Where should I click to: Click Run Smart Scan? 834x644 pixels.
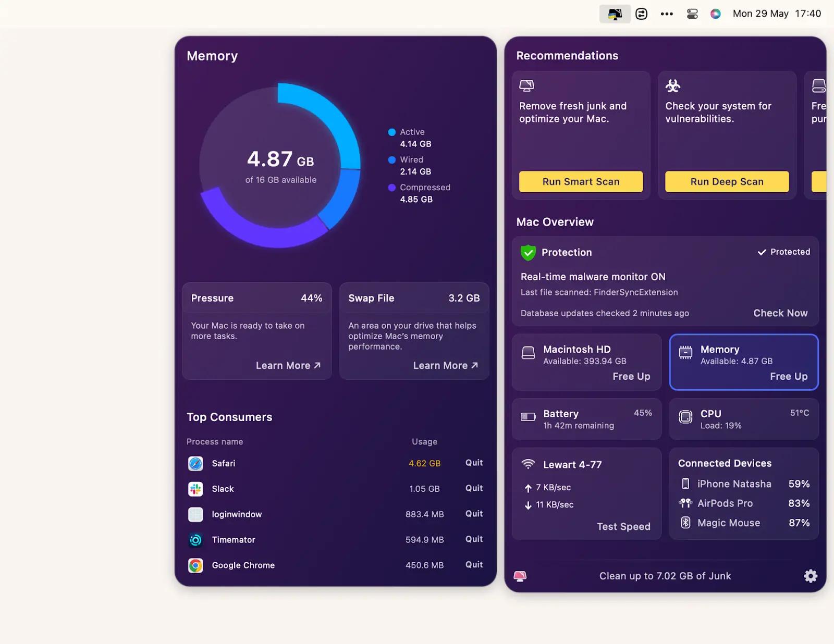[581, 181]
